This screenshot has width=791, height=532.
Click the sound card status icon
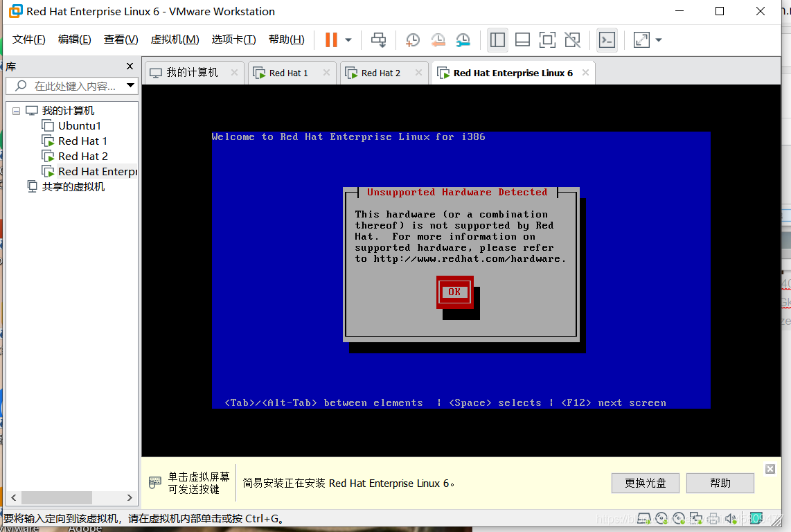pos(731,518)
